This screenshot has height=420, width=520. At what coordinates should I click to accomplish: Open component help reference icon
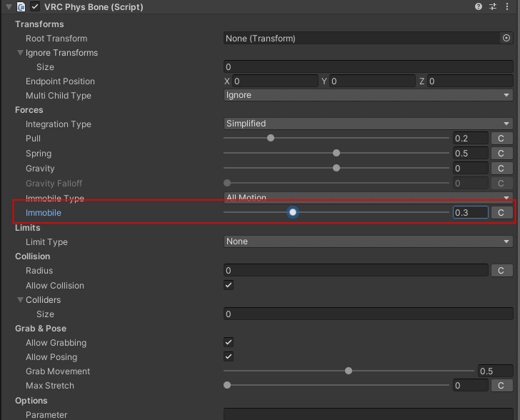coord(479,6)
